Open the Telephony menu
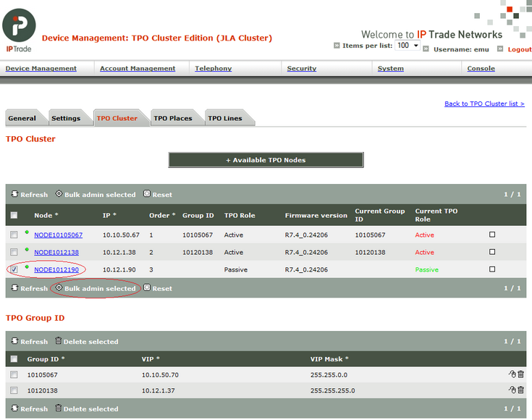 (x=214, y=68)
